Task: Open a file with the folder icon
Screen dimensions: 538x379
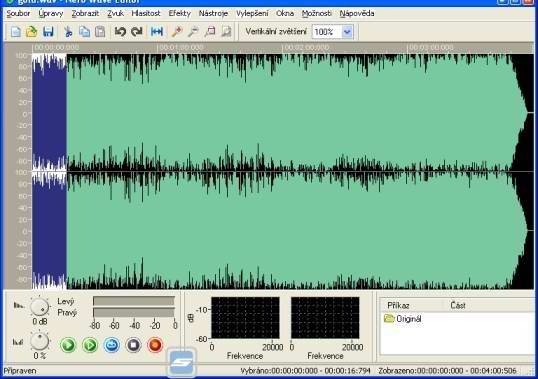Action: point(32,32)
